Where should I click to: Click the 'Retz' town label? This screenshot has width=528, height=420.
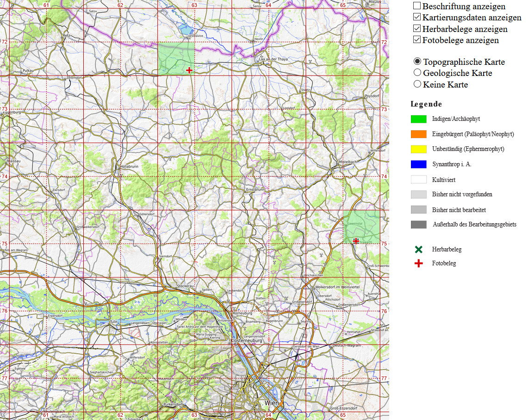[66, 35]
